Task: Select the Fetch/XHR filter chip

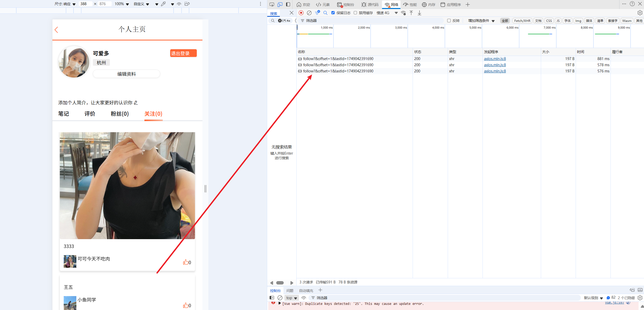Action: (522, 21)
